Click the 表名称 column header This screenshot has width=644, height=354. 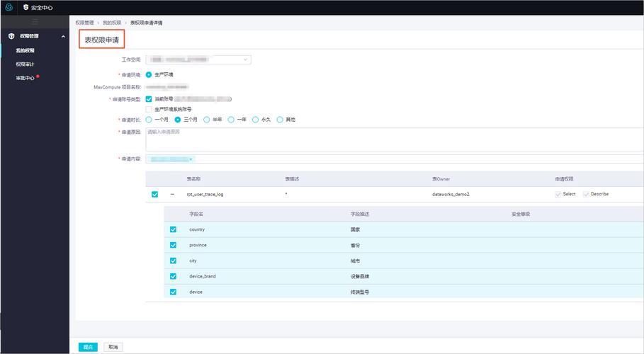[x=193, y=179]
